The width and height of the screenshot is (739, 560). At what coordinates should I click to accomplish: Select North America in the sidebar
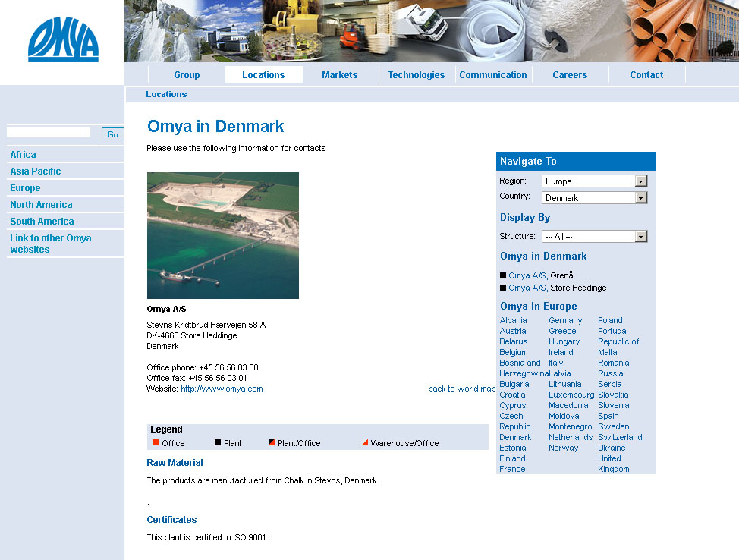42,205
